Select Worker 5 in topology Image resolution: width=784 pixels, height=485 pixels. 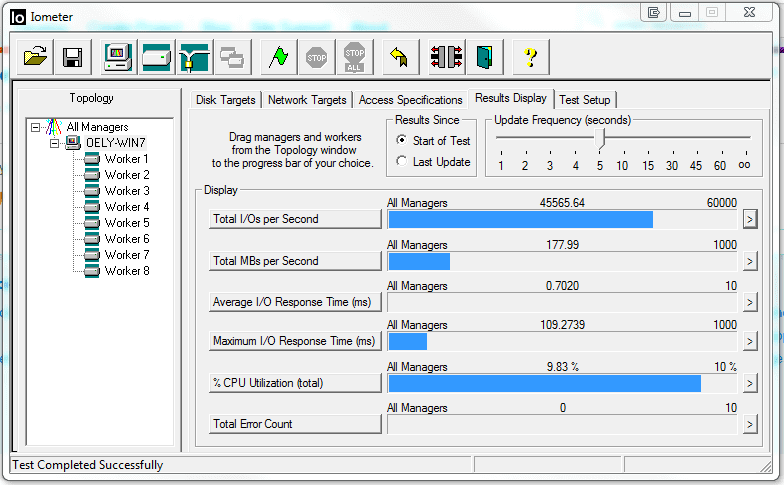coord(126,223)
